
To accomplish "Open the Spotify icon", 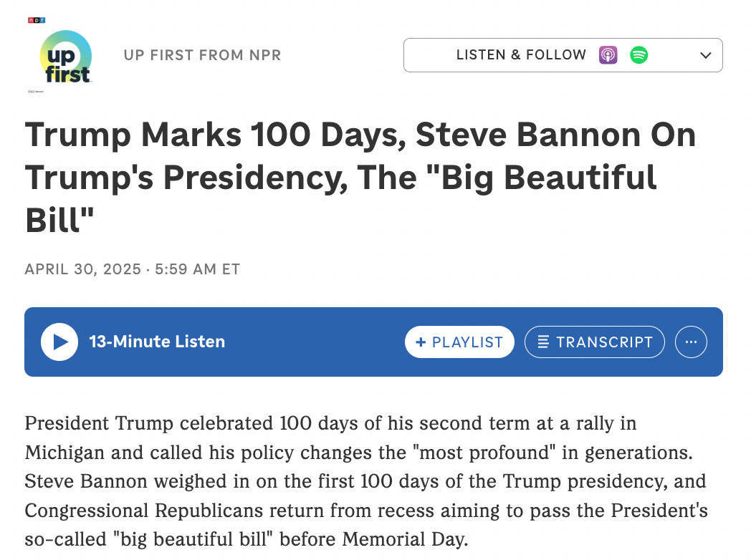I will (638, 55).
